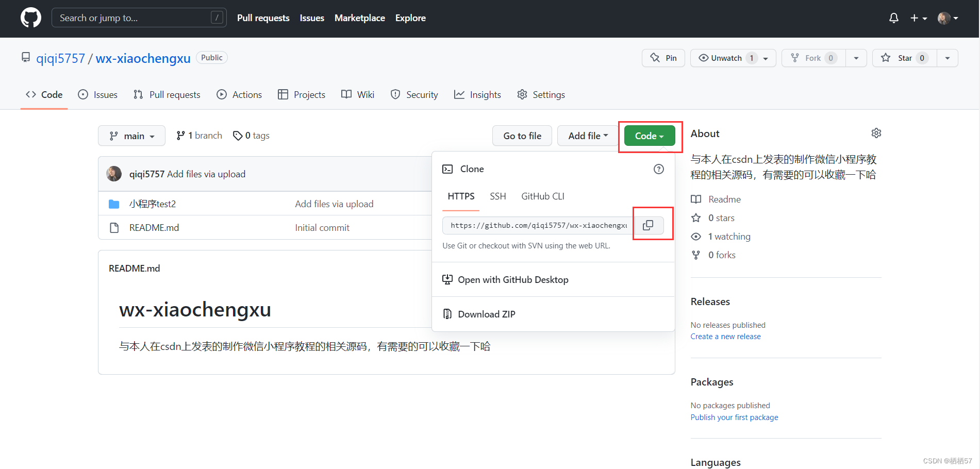Image resolution: width=980 pixels, height=469 pixels.
Task: Open the Pull requests repository tab
Action: [x=167, y=95]
